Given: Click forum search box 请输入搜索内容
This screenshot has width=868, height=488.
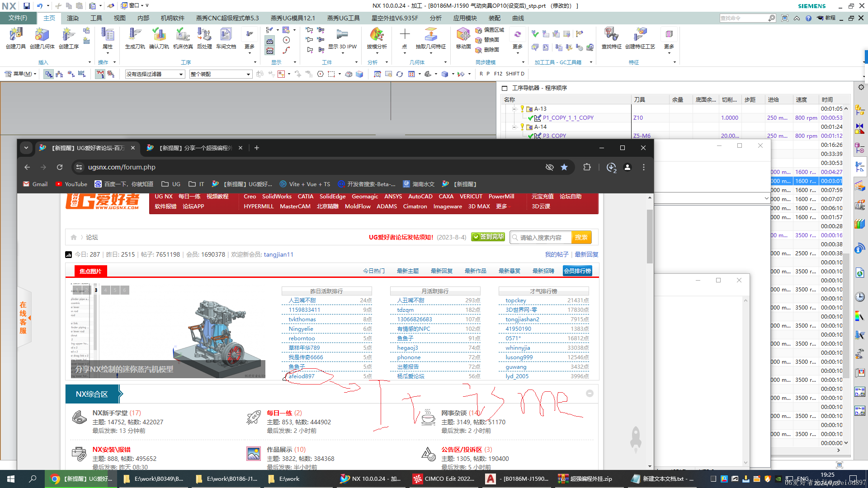Looking at the screenshot, I should (x=542, y=237).
